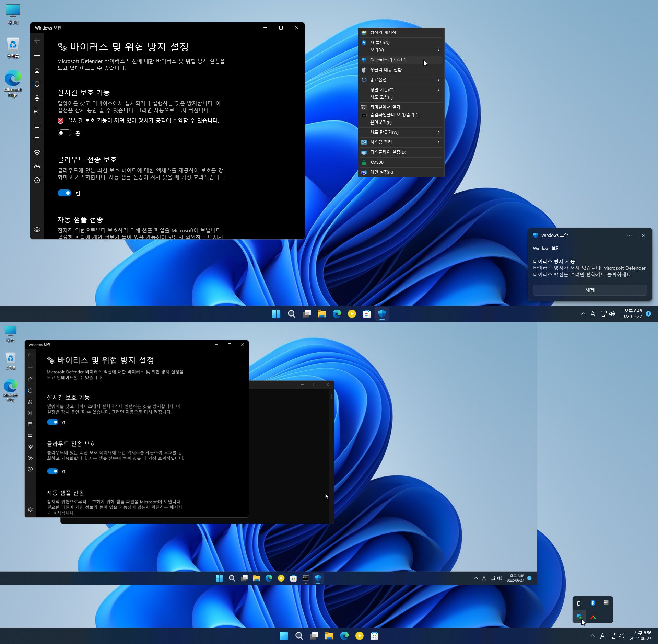The width and height of the screenshot is (658, 644).
Task: Launch yellow media player on the 8:48 taskbar
Action: (352, 314)
